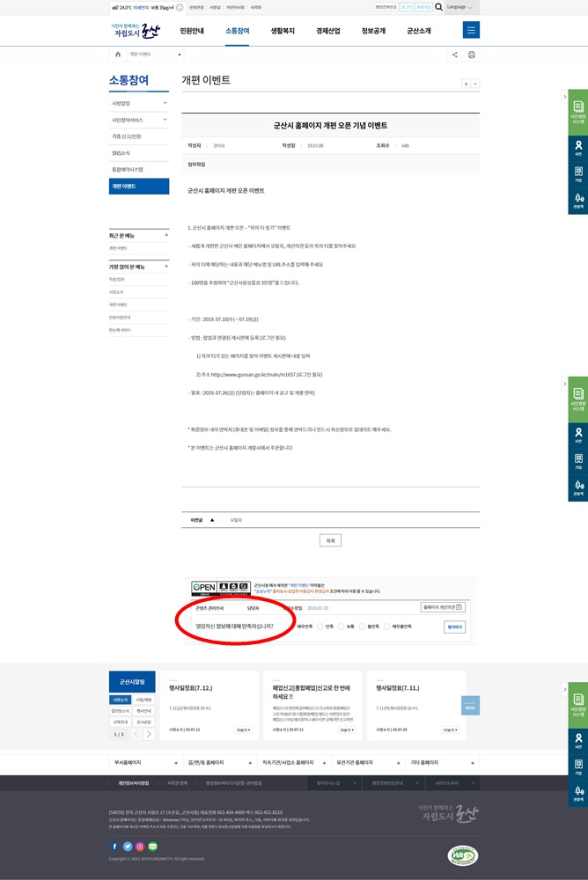Click the search magnifier icon
Viewport: 588px width, 880px height.
click(x=438, y=7)
